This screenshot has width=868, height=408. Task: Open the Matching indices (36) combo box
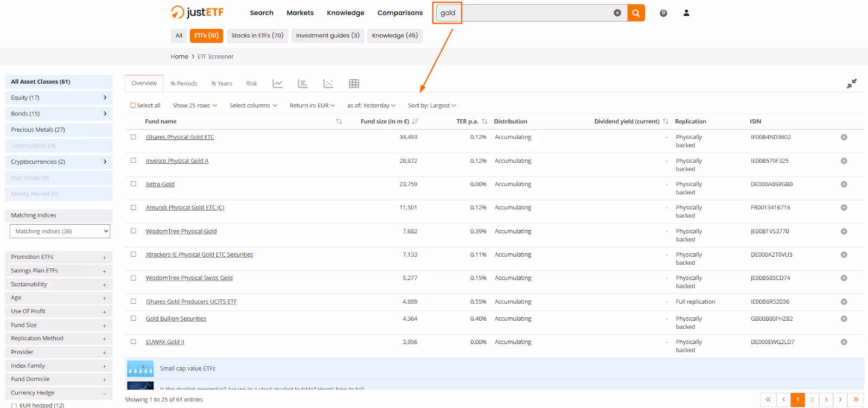tap(60, 231)
